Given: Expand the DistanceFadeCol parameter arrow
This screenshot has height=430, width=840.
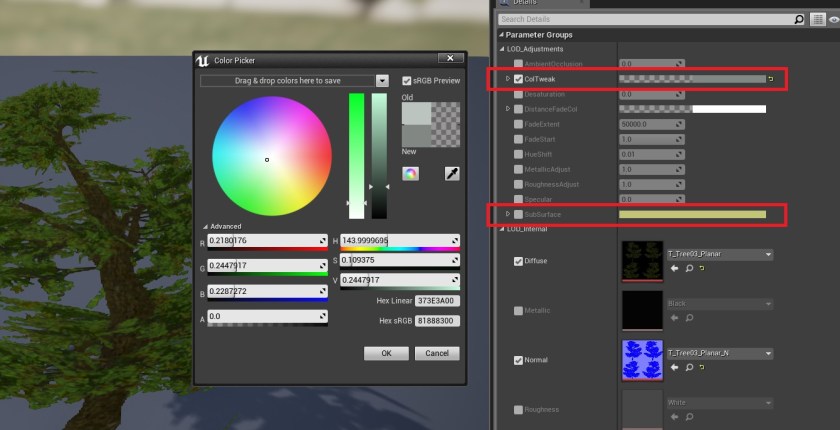Looking at the screenshot, I should (508, 108).
